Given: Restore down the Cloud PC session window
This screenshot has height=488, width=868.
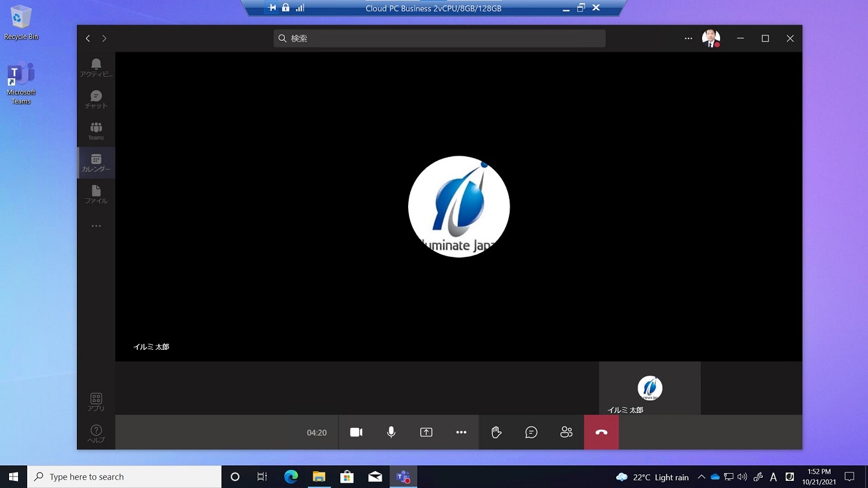Looking at the screenshot, I should pyautogui.click(x=581, y=8).
